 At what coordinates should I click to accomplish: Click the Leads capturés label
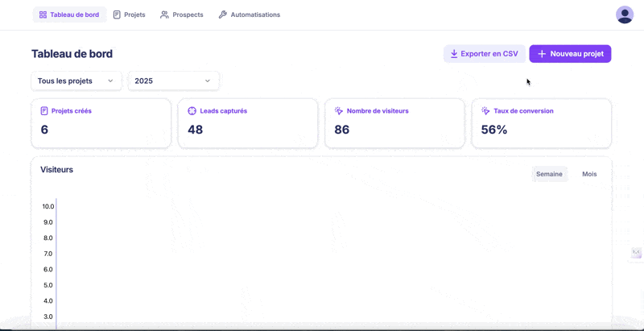tap(224, 111)
